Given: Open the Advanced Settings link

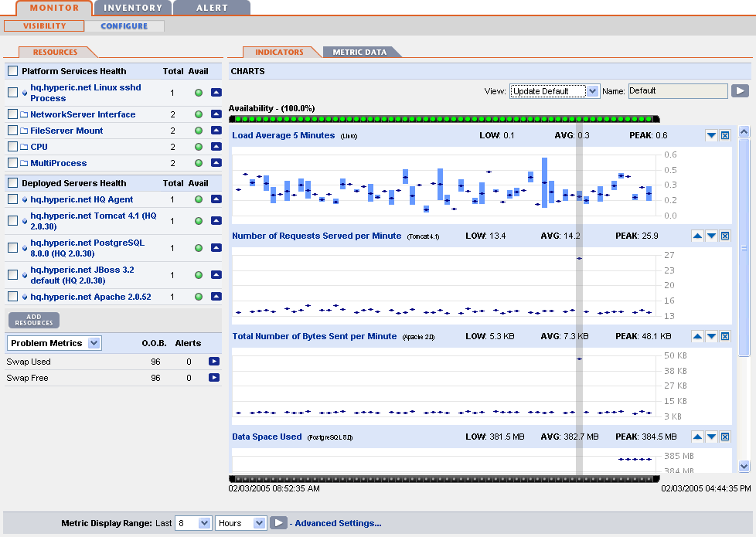Looking at the screenshot, I should click(338, 523).
